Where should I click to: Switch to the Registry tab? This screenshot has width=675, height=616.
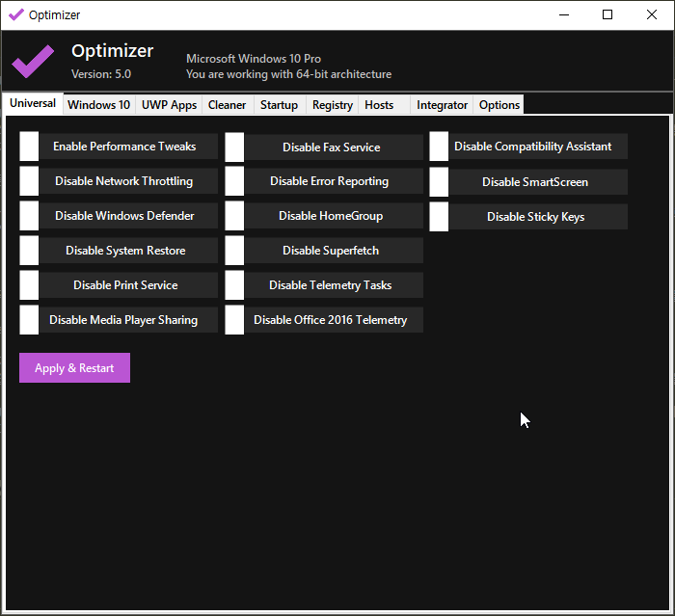pyautogui.click(x=333, y=105)
